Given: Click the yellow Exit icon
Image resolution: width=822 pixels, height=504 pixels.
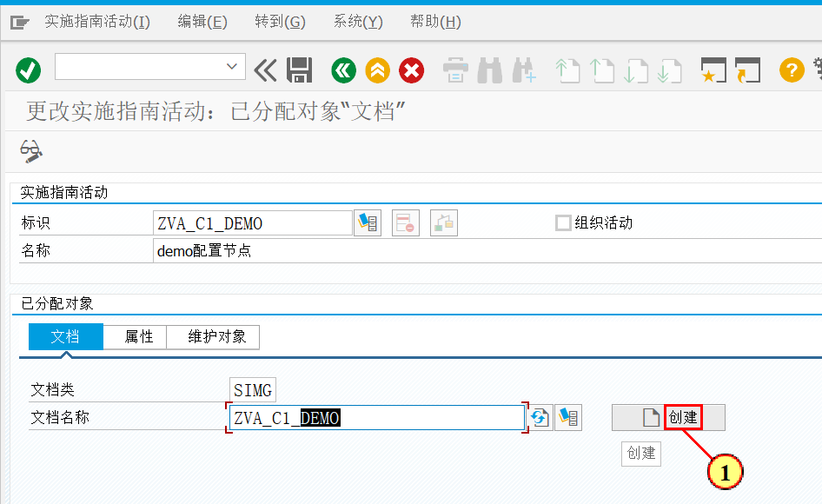Looking at the screenshot, I should (x=377, y=70).
